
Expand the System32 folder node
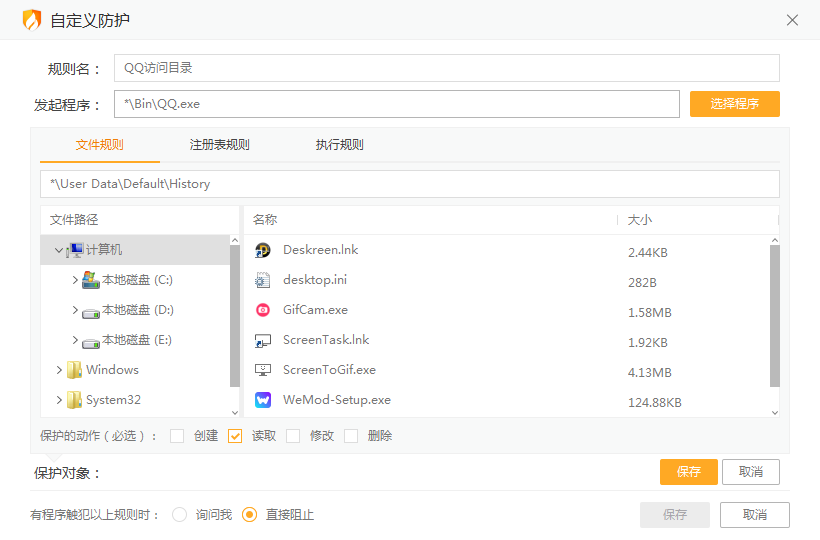point(59,400)
